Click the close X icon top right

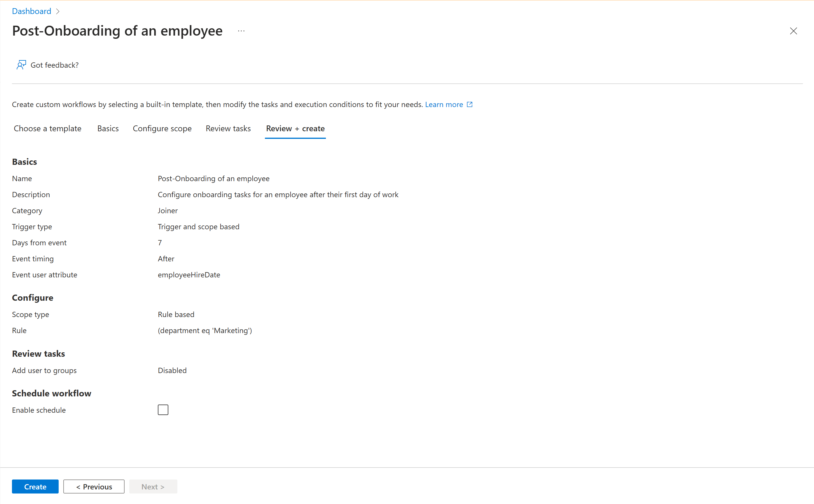point(793,31)
